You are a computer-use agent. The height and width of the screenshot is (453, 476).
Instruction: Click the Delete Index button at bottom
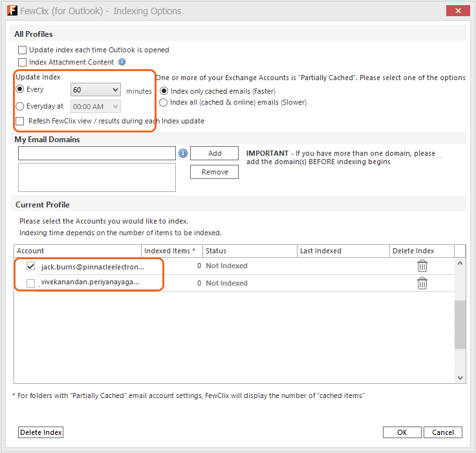[x=41, y=432]
